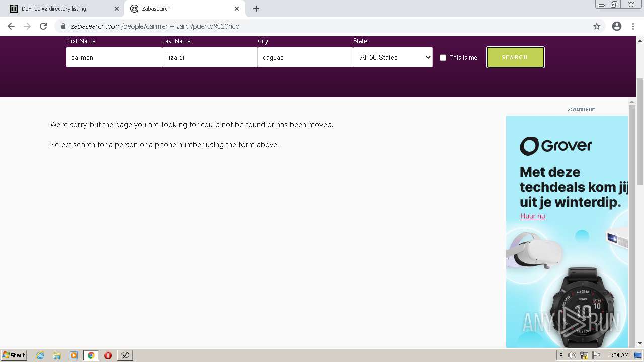The image size is (644, 362).
Task: Click Chrome icon on taskbar
Action: tap(91, 355)
